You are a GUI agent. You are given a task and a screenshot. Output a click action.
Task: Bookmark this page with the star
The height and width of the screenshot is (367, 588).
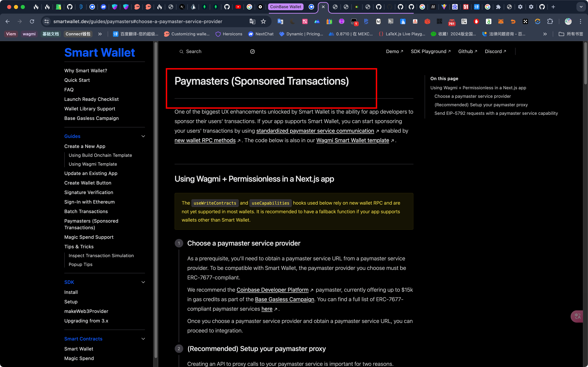[x=263, y=22]
